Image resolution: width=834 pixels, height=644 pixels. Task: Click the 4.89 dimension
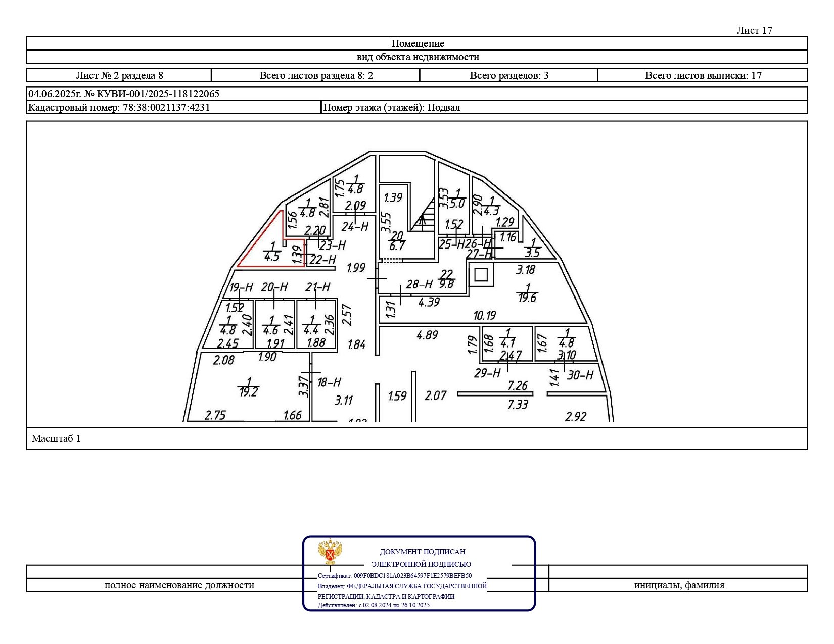[x=427, y=335]
